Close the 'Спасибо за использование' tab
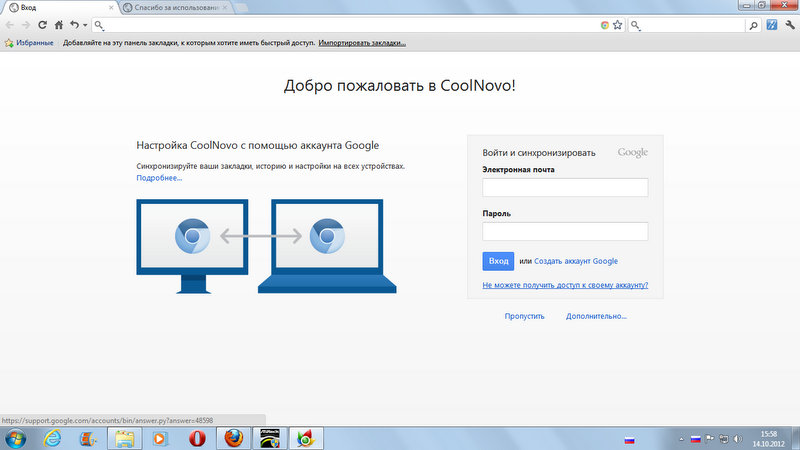Viewport: 800px width, 450px height. point(224,8)
